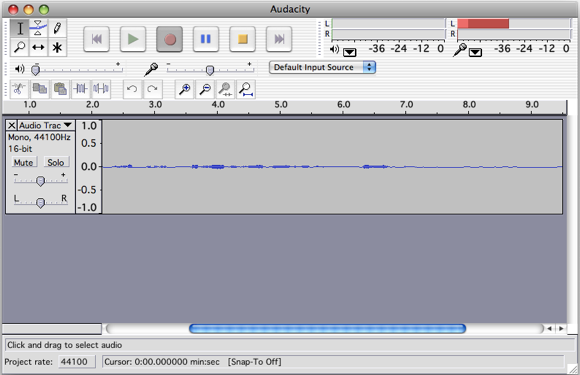Click the Paste icon
This screenshot has width=580, height=375.
pos(60,89)
